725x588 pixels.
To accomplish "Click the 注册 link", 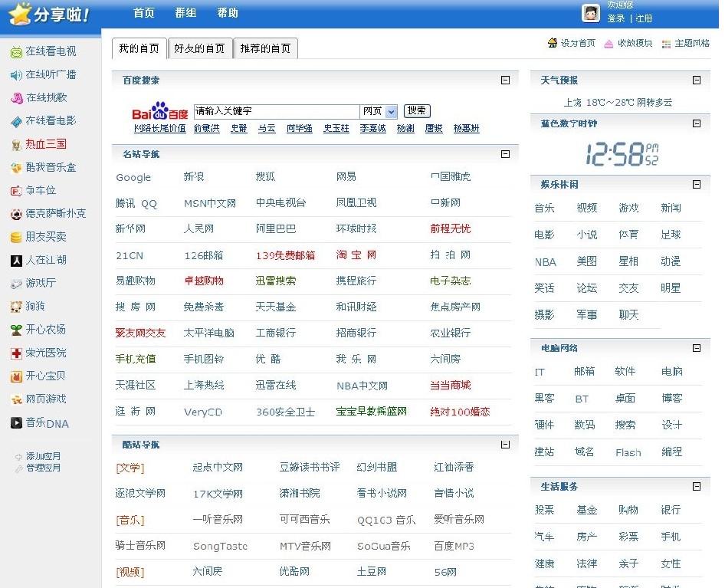I will point(644,18).
